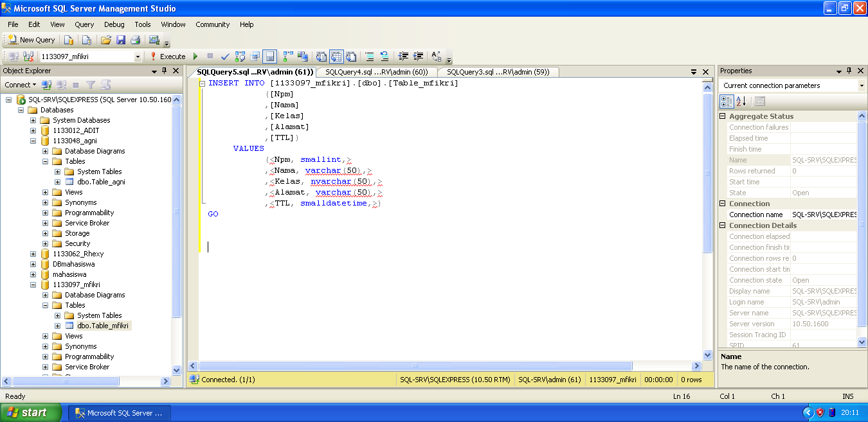The width and height of the screenshot is (868, 422).
Task: Pin the Properties panel
Action: point(849,71)
